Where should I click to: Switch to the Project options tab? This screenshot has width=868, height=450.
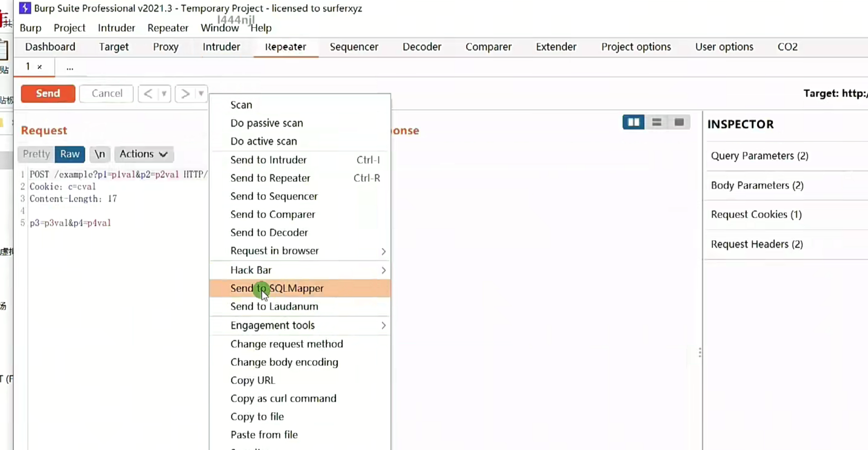click(636, 47)
